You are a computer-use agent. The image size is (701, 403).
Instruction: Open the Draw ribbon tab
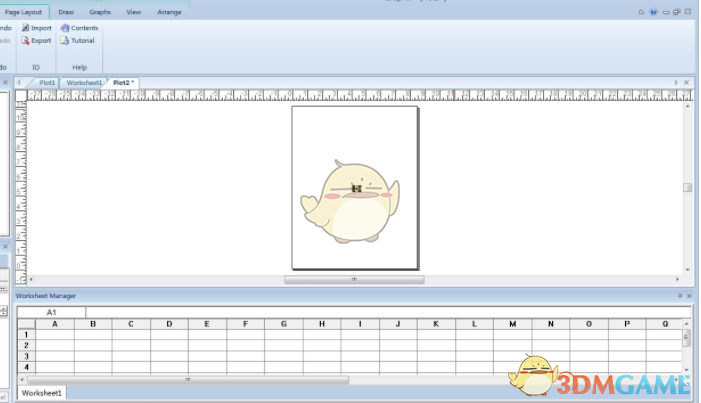click(x=66, y=12)
